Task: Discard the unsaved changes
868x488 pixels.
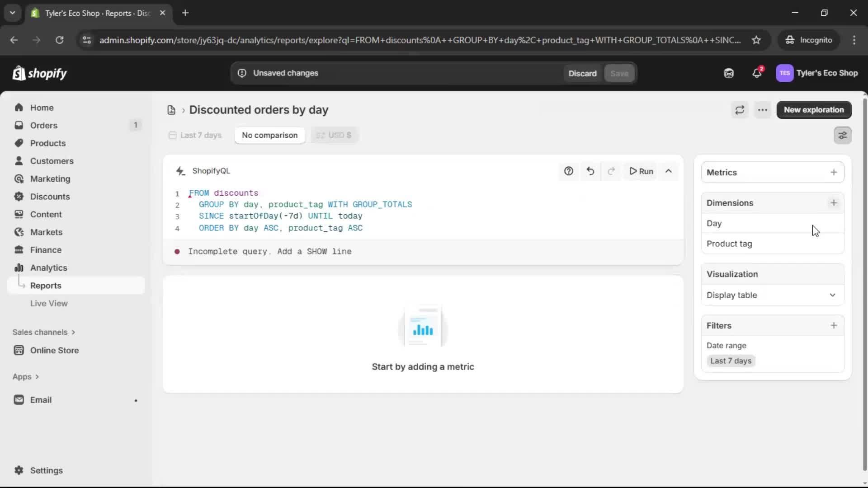Action: tap(582, 73)
